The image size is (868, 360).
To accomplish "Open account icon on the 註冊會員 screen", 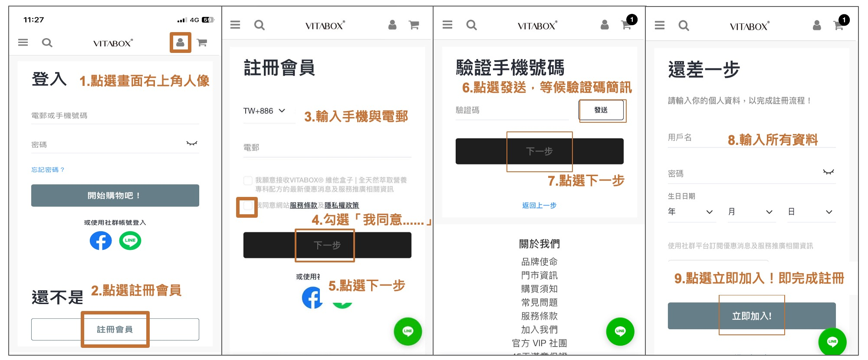I will [x=392, y=25].
